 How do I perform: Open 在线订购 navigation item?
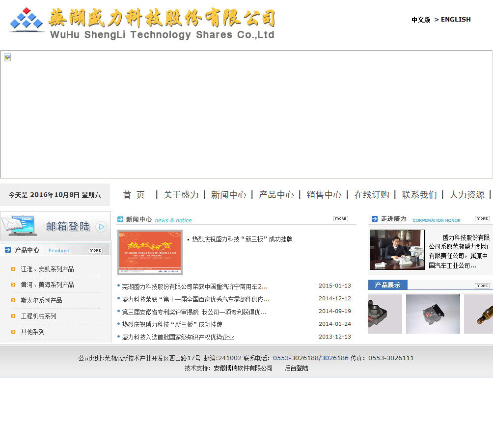pyautogui.click(x=372, y=195)
